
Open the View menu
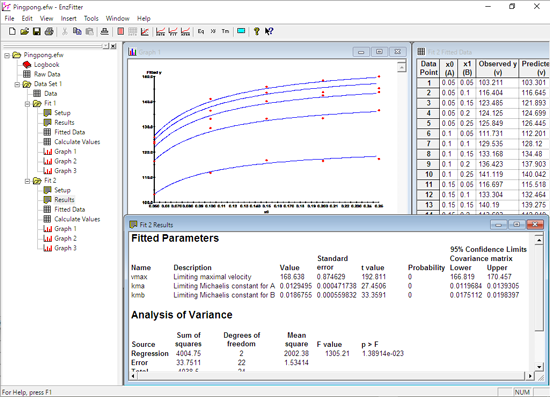click(x=46, y=19)
